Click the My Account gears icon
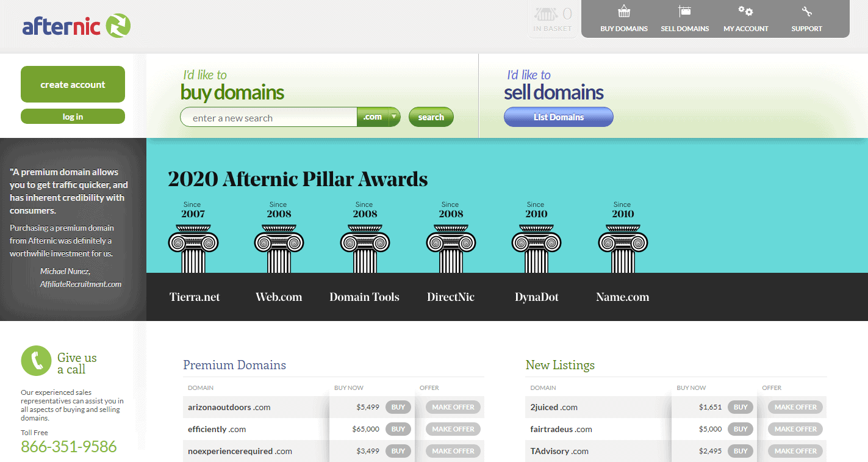Viewport: 868px width, 462px height. [745, 11]
